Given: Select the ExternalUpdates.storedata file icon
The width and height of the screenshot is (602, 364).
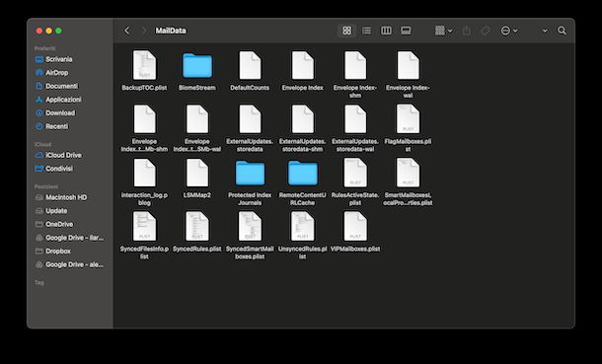Looking at the screenshot, I should point(250,119).
